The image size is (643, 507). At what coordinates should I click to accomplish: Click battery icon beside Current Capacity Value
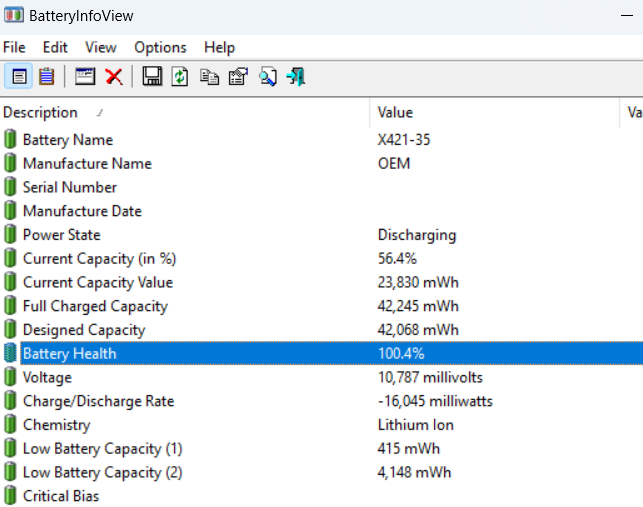pyautogui.click(x=10, y=282)
